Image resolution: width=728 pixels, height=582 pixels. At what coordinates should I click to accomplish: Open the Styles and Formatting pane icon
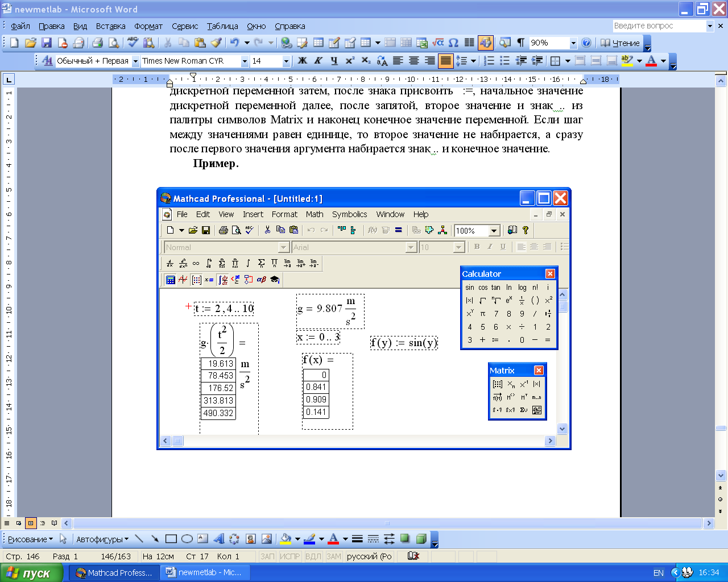pos(47,61)
